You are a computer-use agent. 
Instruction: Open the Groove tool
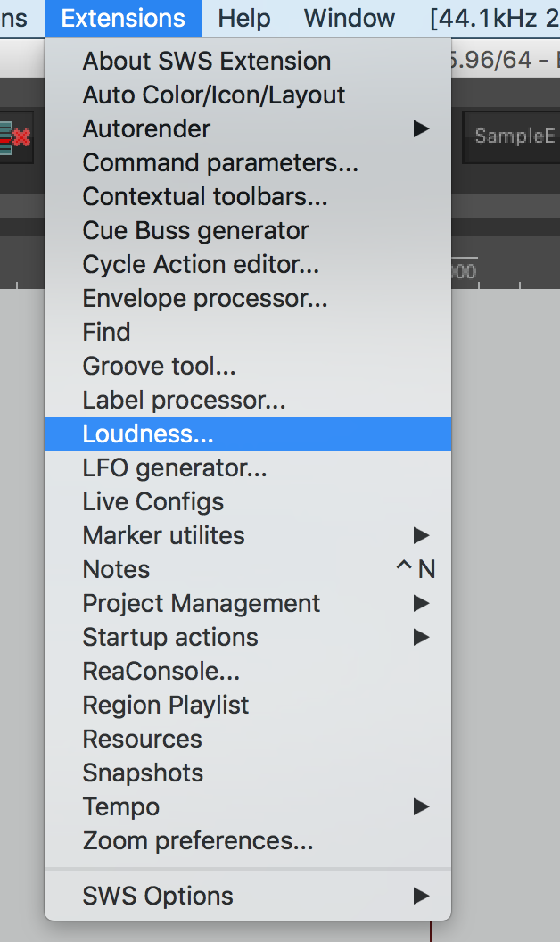coord(159,367)
